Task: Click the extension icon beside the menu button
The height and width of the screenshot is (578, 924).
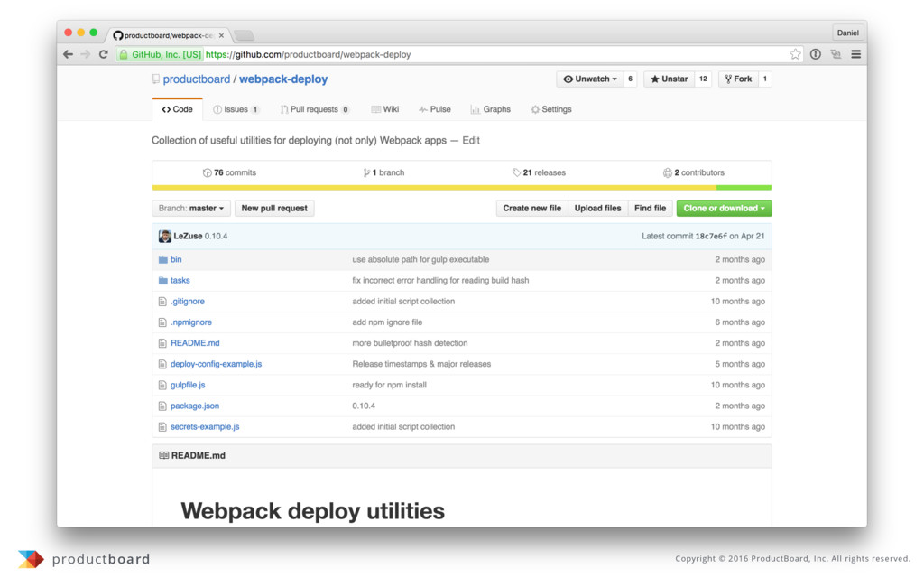Action: [836, 54]
